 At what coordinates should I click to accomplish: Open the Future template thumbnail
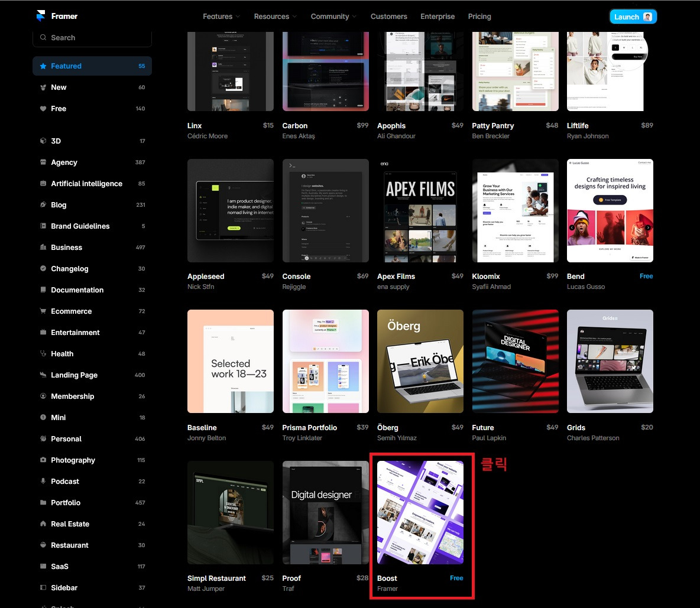pyautogui.click(x=515, y=362)
